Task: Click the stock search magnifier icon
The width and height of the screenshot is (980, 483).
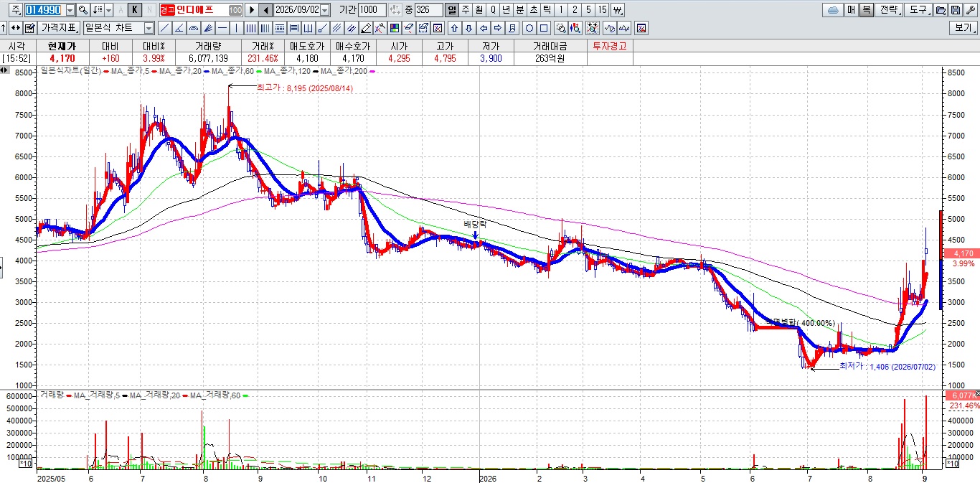Action: pyautogui.click(x=83, y=10)
